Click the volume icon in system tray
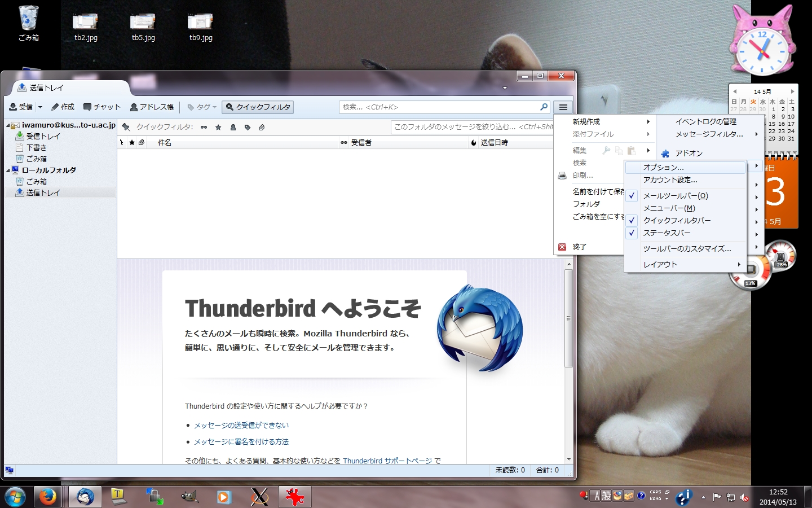Image resolution: width=812 pixels, height=508 pixels. (744, 497)
